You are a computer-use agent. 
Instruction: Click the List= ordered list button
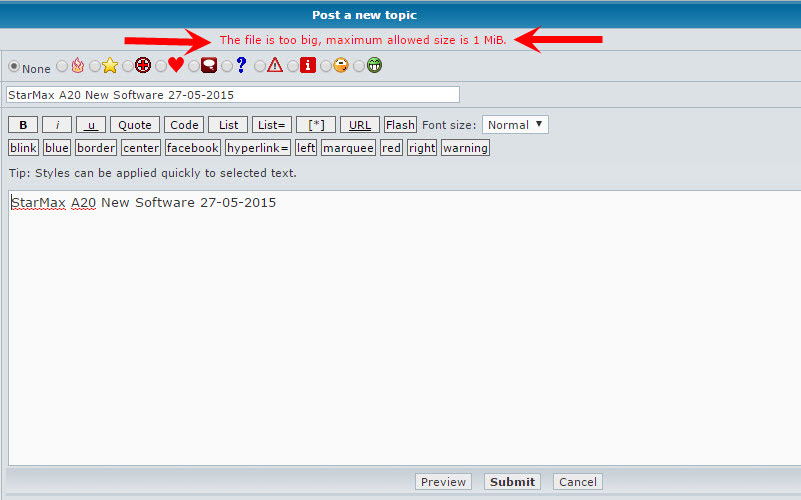tap(272, 125)
